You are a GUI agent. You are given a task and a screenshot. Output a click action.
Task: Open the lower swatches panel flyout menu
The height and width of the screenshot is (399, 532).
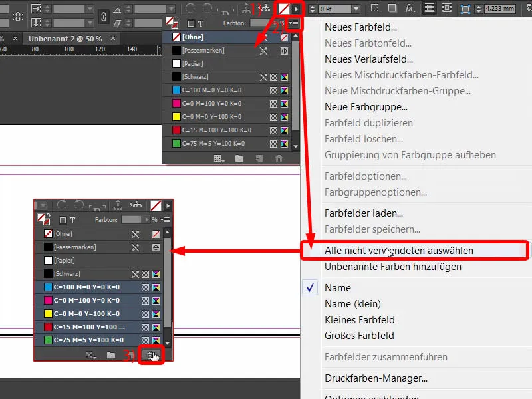pos(165,220)
